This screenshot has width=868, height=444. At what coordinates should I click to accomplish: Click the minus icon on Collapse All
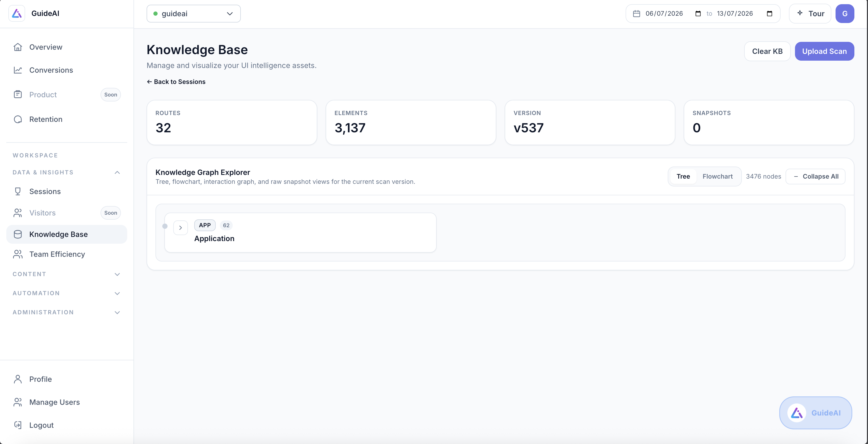[796, 177]
